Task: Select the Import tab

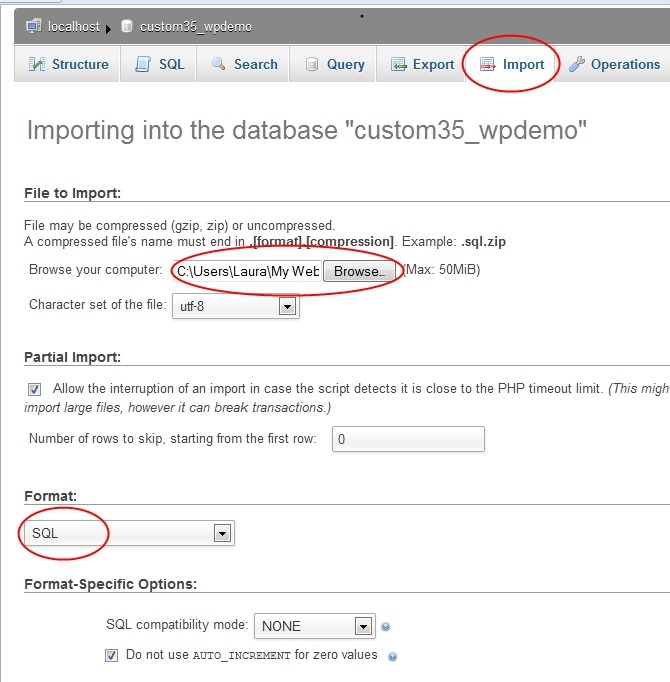Action: coord(510,64)
